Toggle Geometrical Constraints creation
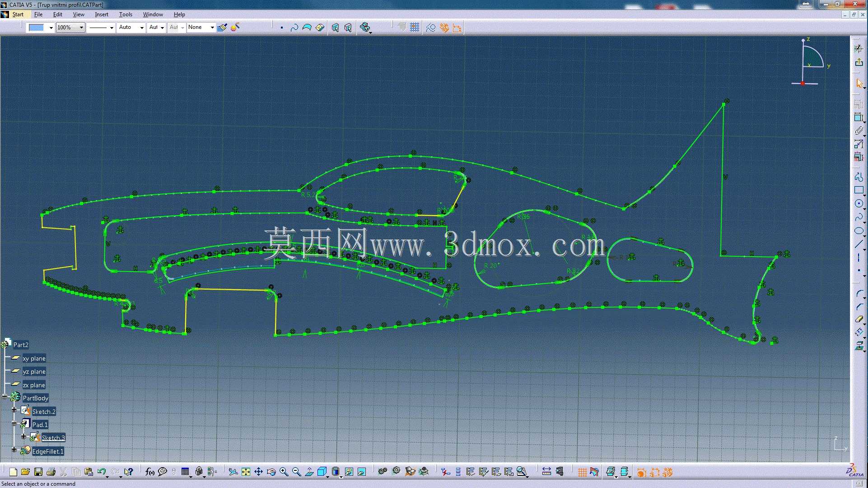This screenshot has width=868, height=488. click(x=444, y=28)
